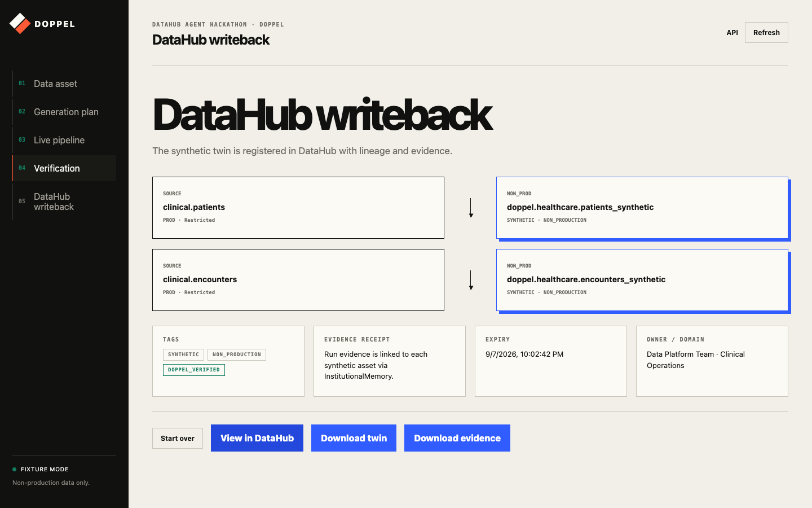Open View in DataHub
Viewport: 812px width, 508px height.
pos(257,438)
